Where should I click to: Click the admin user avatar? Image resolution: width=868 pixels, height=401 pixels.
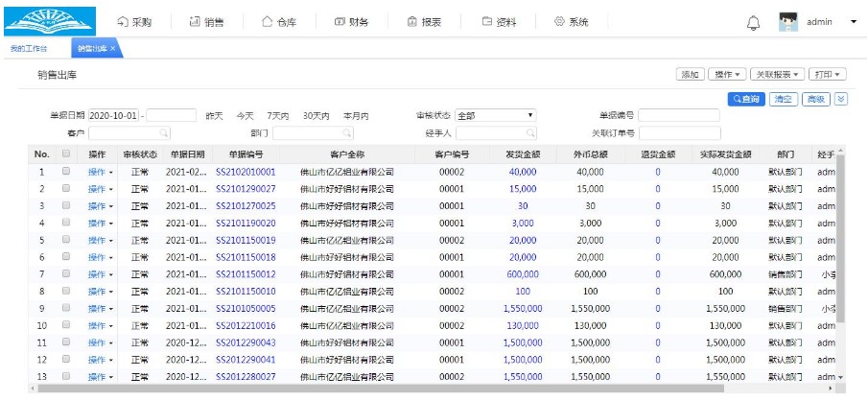click(788, 22)
